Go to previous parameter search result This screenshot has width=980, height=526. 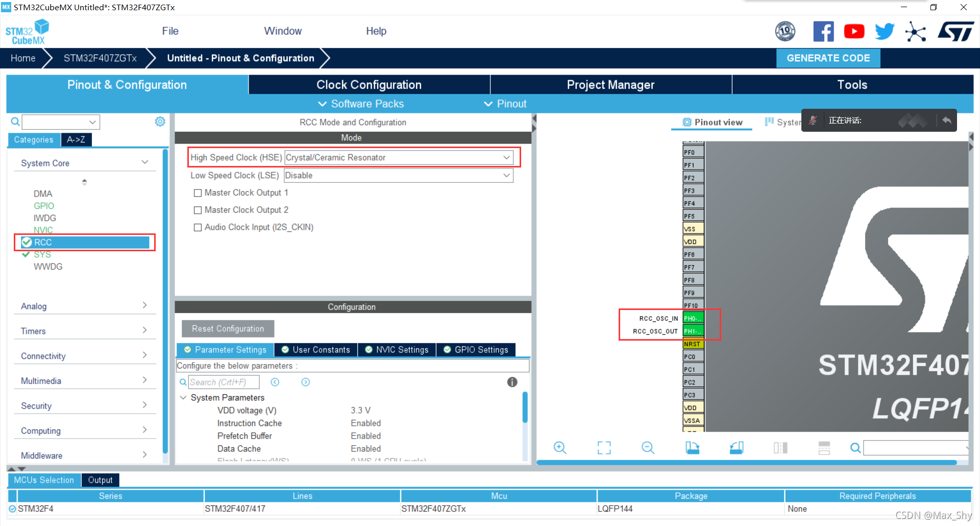point(275,382)
